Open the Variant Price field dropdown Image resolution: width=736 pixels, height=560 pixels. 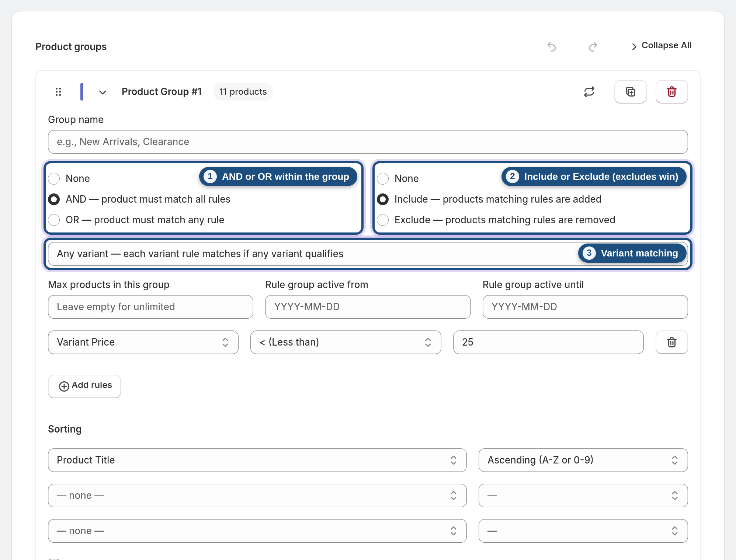(x=143, y=342)
